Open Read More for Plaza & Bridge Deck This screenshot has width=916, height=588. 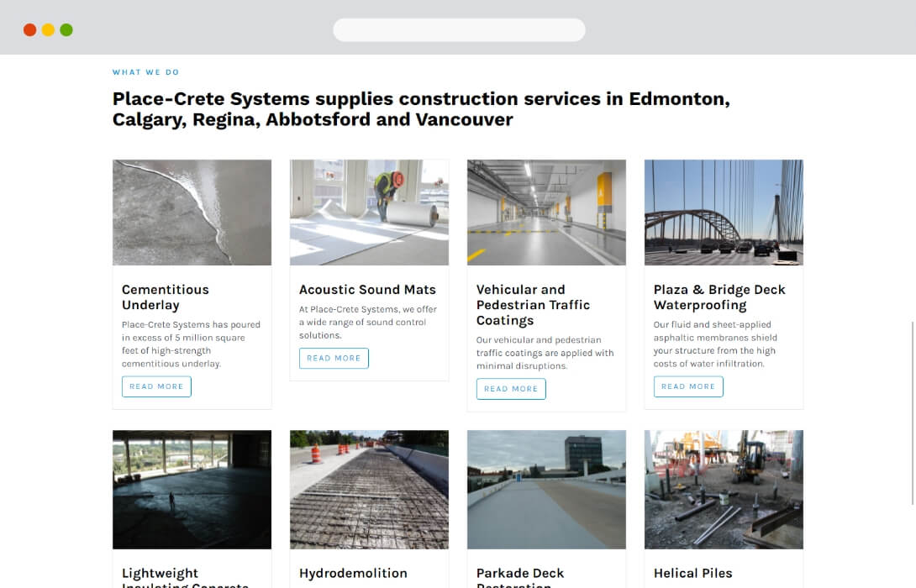pos(688,386)
